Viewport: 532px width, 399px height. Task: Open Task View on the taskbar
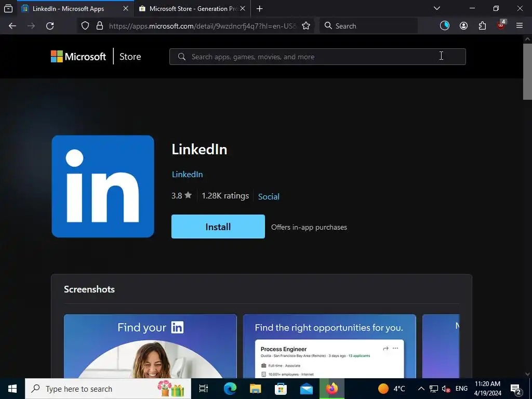(204, 389)
